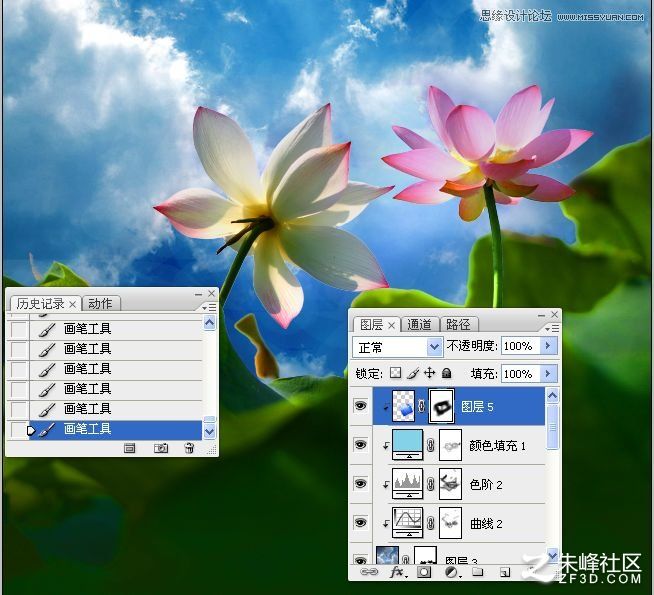This screenshot has width=654, height=595.
Task: Switch to the 历史记录 tab
Action: click(40, 304)
